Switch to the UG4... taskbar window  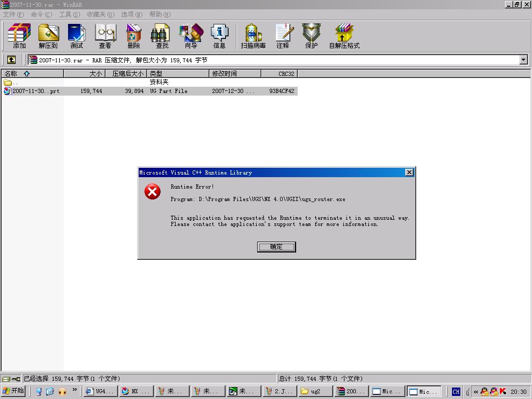pos(101,391)
